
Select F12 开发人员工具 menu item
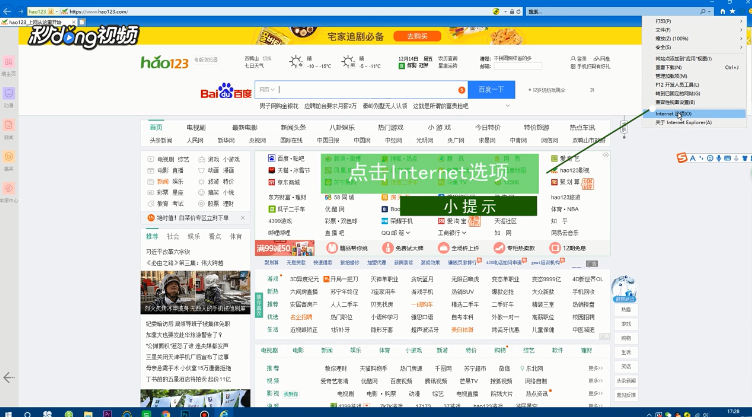point(694,84)
